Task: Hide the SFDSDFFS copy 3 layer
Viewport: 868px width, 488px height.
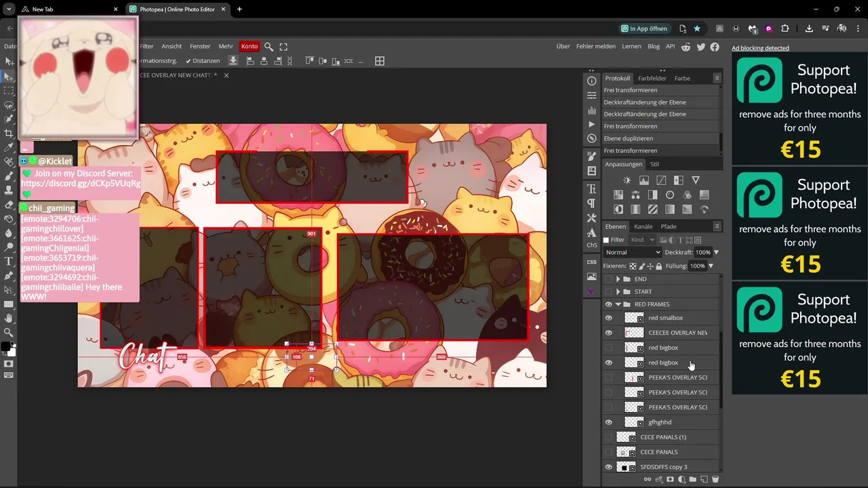Action: [608, 467]
